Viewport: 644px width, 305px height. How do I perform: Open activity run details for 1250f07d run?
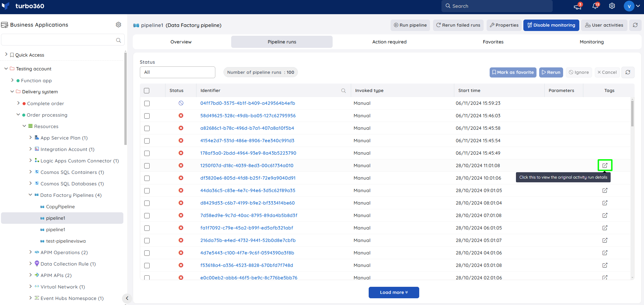click(605, 165)
